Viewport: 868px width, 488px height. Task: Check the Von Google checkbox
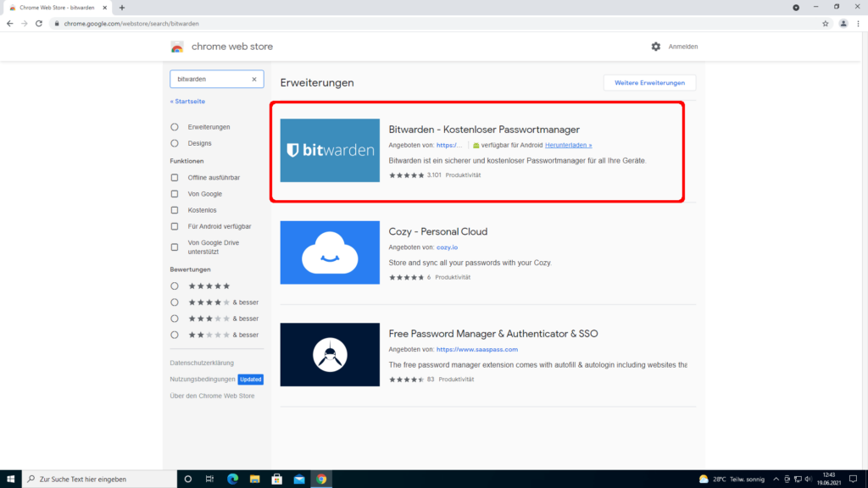point(175,194)
